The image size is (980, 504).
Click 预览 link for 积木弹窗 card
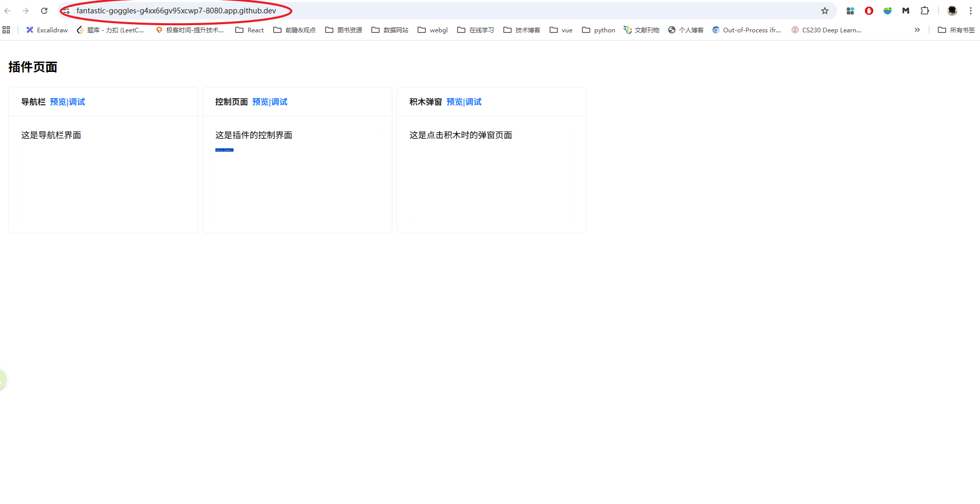[454, 102]
